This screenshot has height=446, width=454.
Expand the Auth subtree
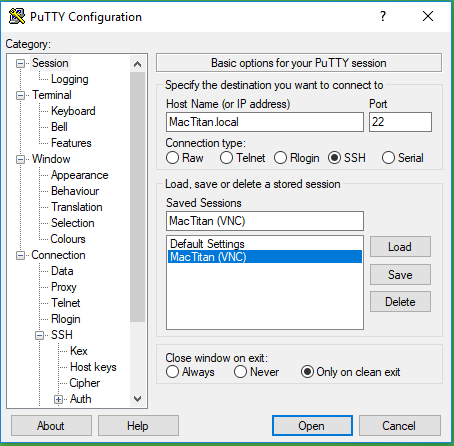click(58, 399)
